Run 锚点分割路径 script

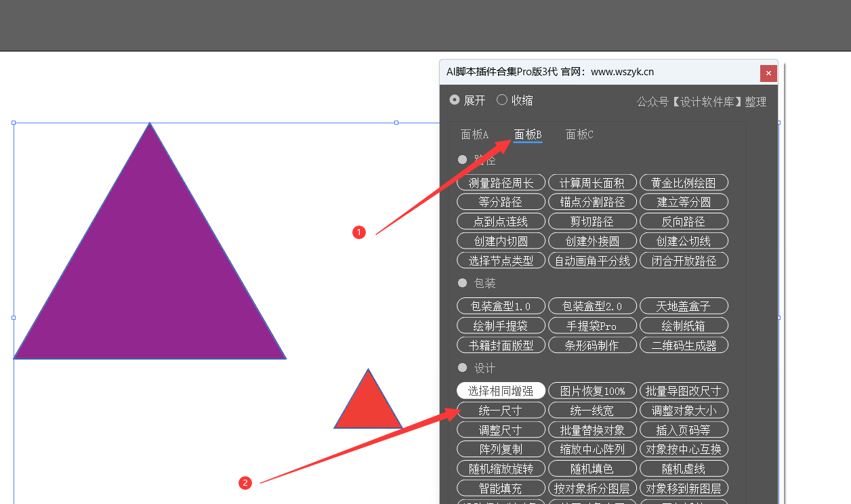592,202
